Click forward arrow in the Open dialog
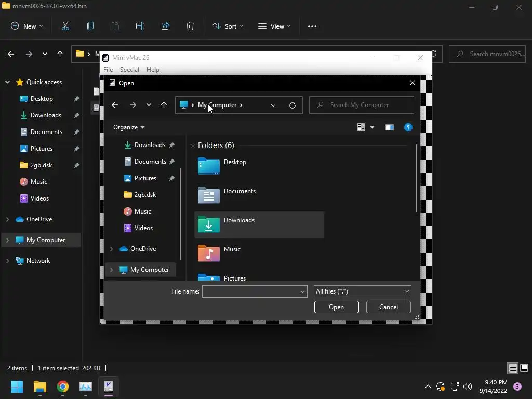 coord(133,105)
